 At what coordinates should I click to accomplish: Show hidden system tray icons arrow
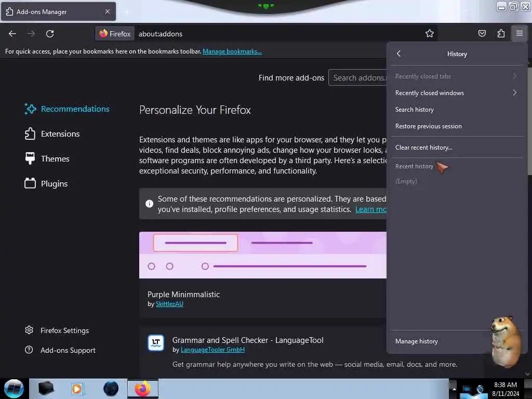pyautogui.click(x=454, y=389)
